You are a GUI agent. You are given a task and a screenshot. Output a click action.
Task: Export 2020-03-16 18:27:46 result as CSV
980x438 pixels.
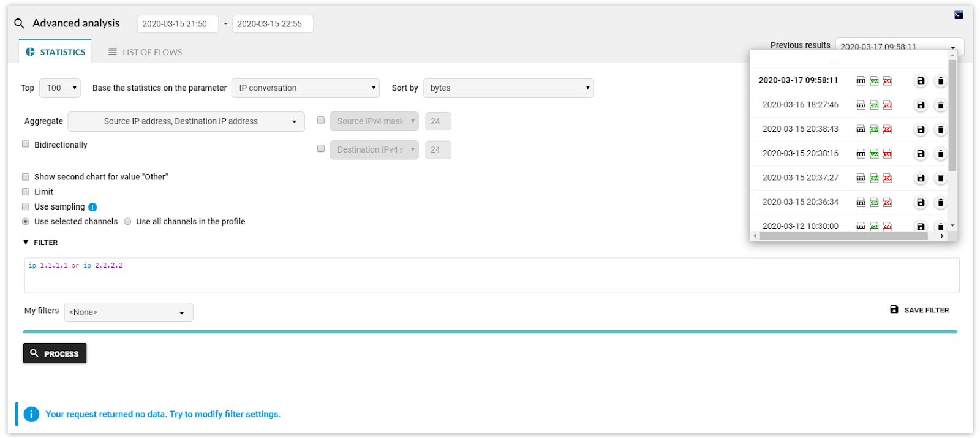tap(874, 105)
